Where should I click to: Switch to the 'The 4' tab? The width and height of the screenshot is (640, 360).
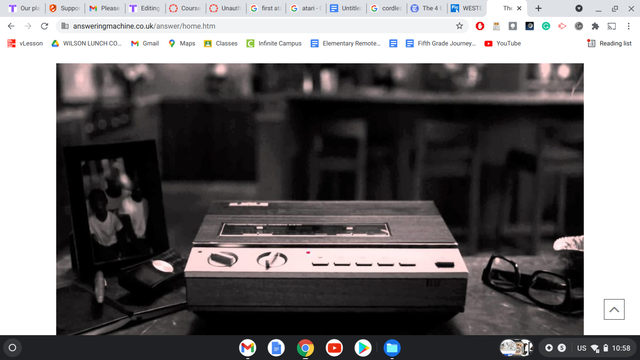click(427, 8)
